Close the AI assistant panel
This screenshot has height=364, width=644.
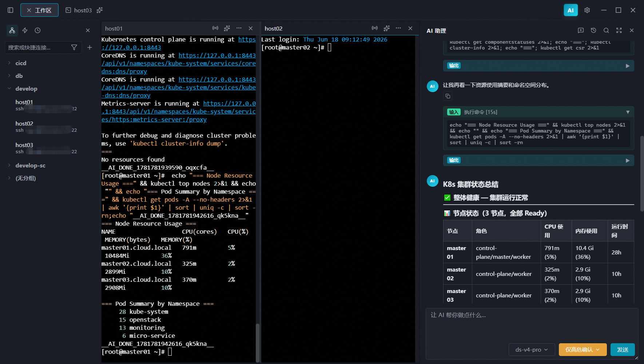pyautogui.click(x=632, y=31)
